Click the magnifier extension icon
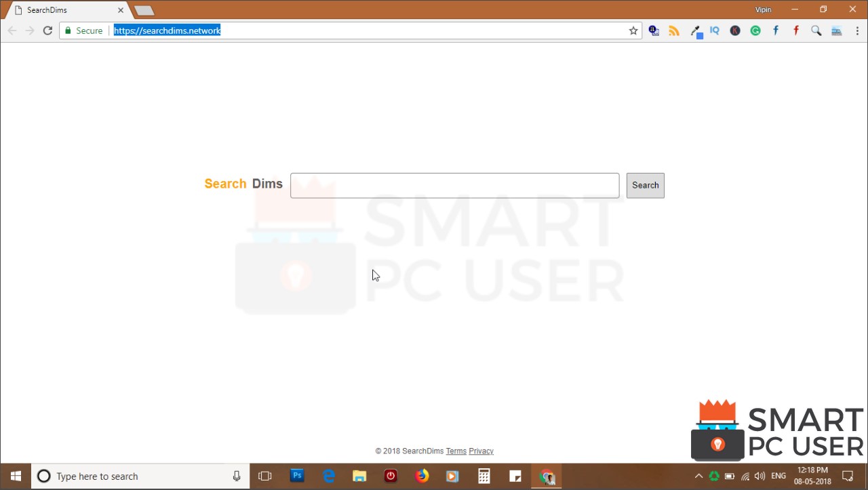 coord(816,30)
